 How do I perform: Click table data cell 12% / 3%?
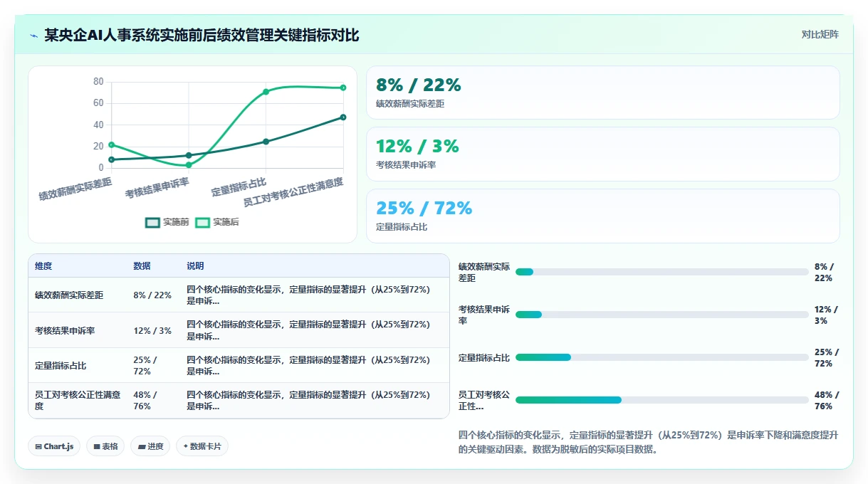click(153, 330)
